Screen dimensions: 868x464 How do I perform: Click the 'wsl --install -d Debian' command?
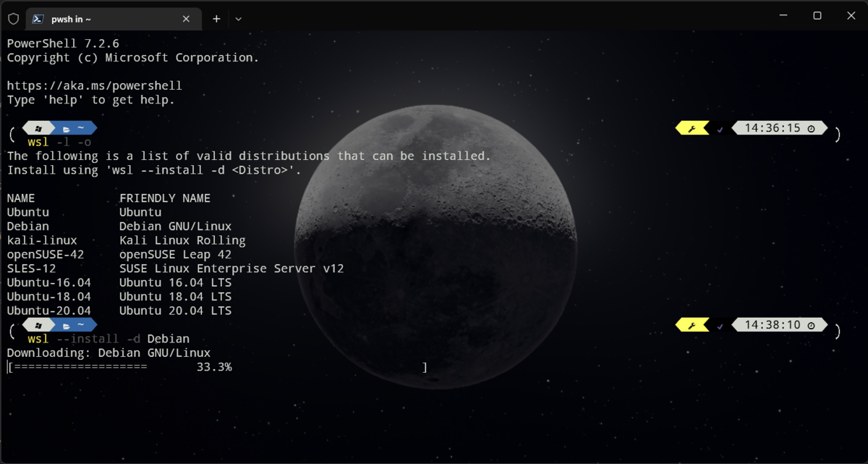(109, 339)
